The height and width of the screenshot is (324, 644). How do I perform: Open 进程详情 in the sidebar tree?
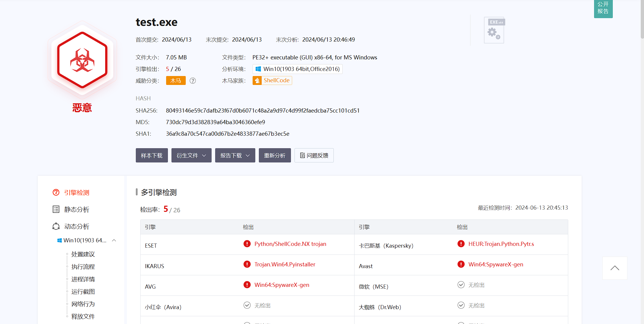(x=83, y=279)
